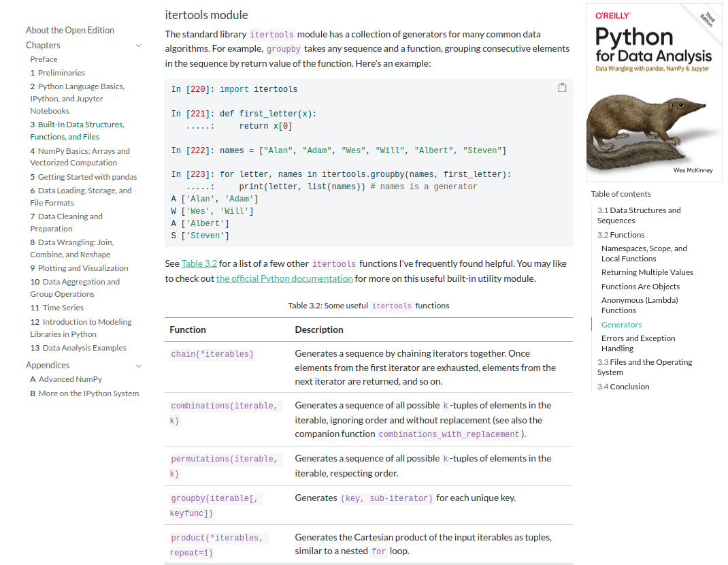Jump to 3.3 Files and Operating System
Viewport: 728px width, 565px height.
[644, 367]
